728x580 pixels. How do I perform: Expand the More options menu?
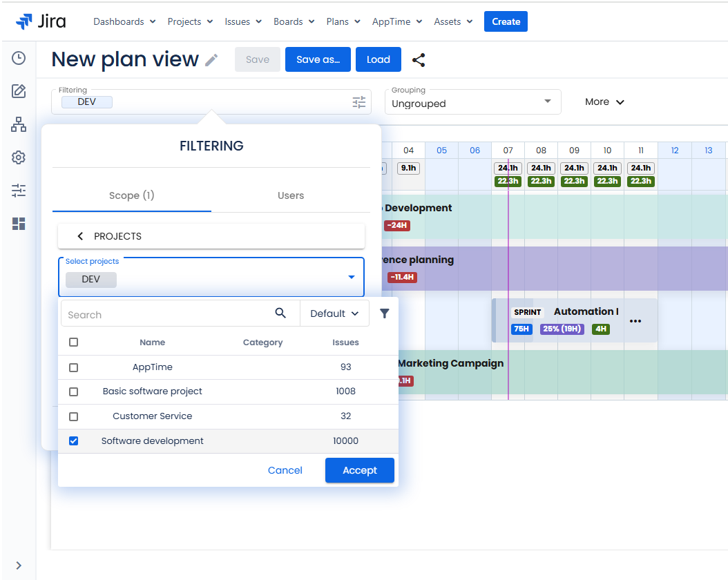coord(604,101)
